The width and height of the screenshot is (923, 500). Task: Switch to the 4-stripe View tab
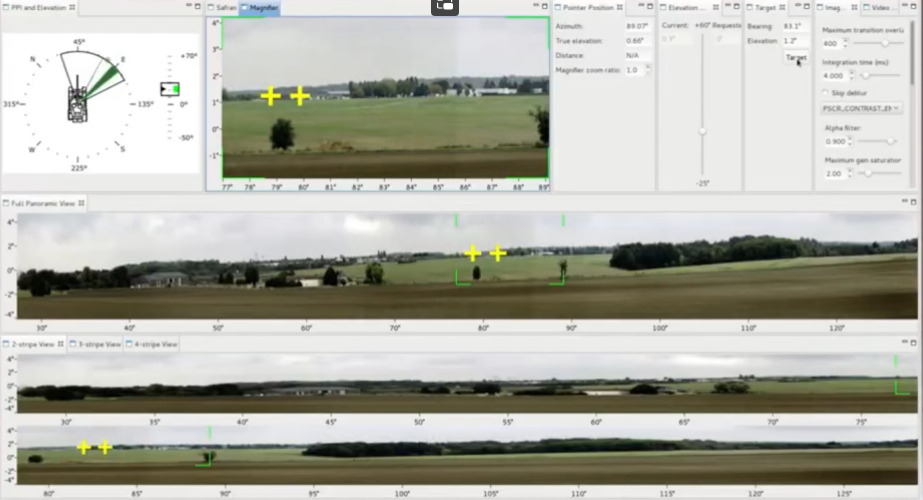pos(153,344)
